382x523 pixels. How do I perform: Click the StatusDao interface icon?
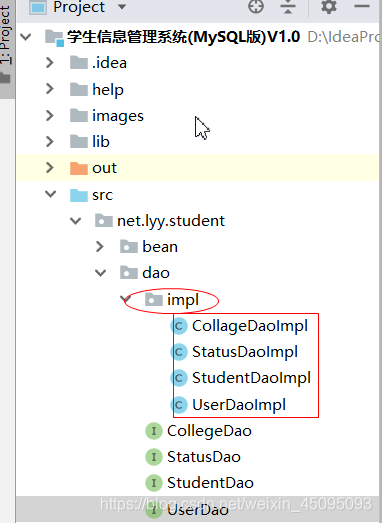tap(154, 457)
